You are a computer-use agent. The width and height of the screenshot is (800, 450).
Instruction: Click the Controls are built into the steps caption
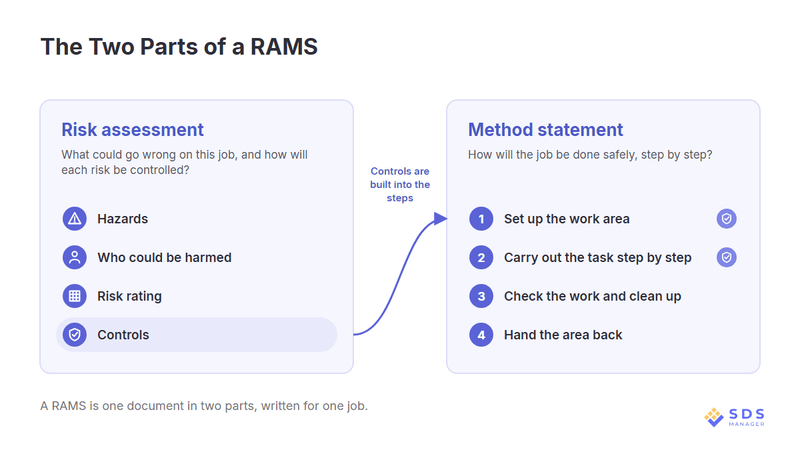tap(400, 185)
